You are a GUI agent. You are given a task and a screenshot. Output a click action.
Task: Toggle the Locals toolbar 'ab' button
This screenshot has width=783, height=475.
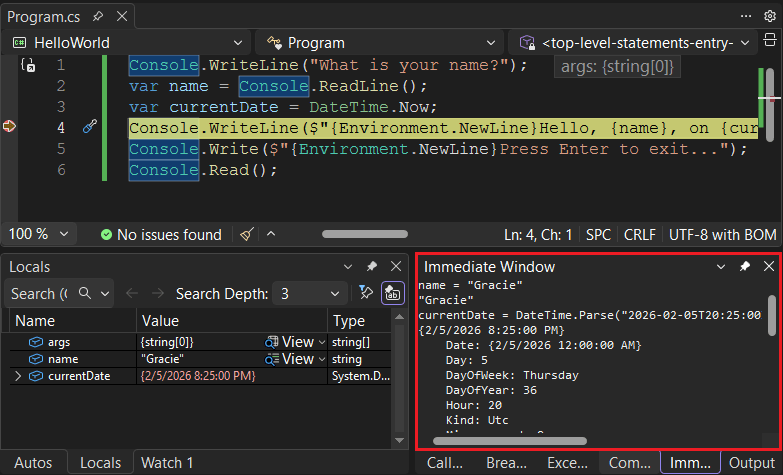click(x=392, y=293)
